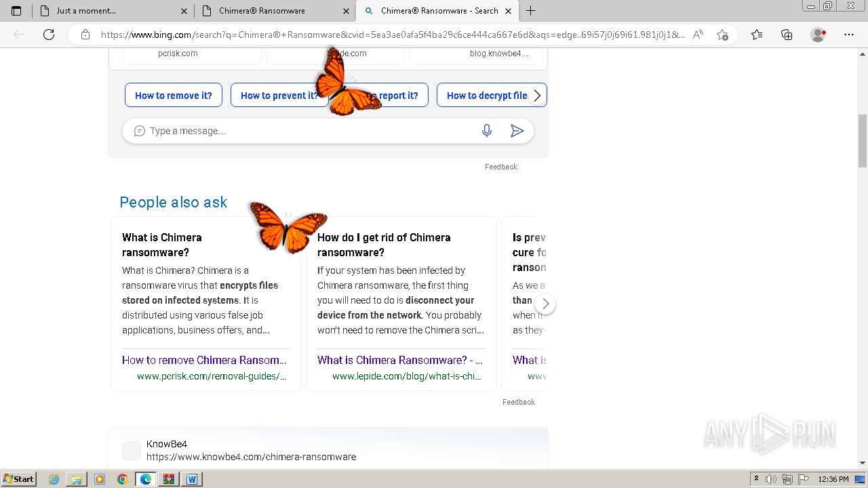Click 'What is Chimera ransomware?' question

point(162,245)
